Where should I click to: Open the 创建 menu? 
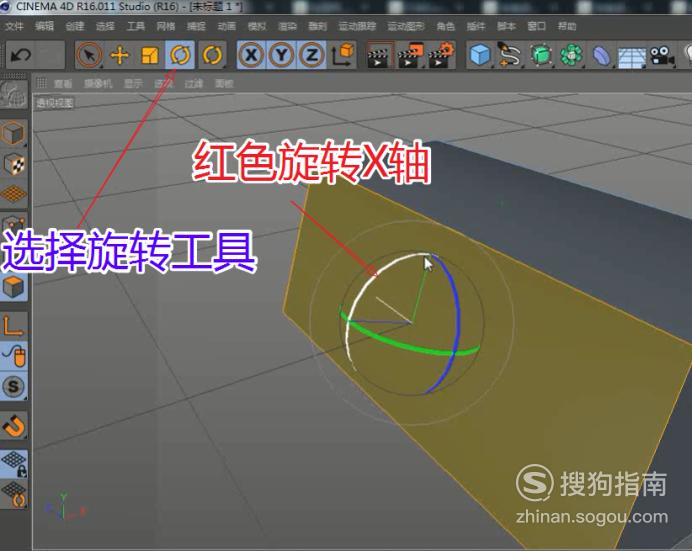[75, 26]
